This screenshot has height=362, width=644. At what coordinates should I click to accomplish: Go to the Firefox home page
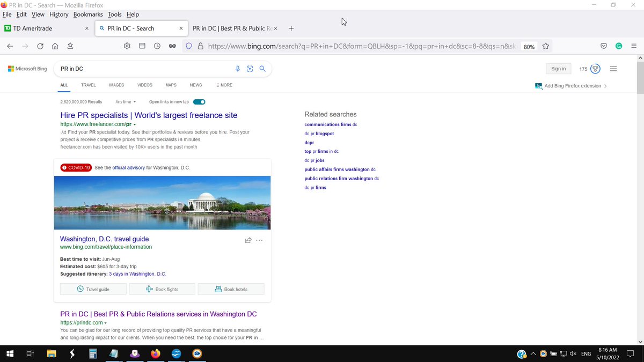point(55,46)
